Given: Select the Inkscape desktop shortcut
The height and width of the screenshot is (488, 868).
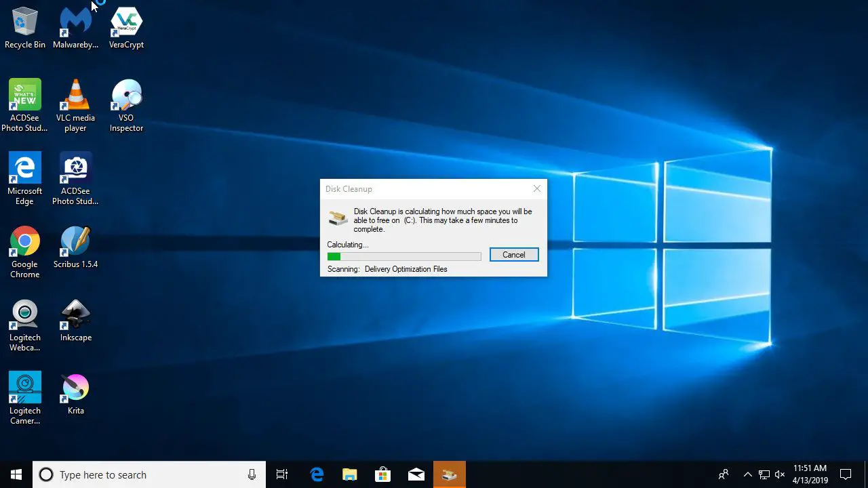Looking at the screenshot, I should click(x=75, y=321).
